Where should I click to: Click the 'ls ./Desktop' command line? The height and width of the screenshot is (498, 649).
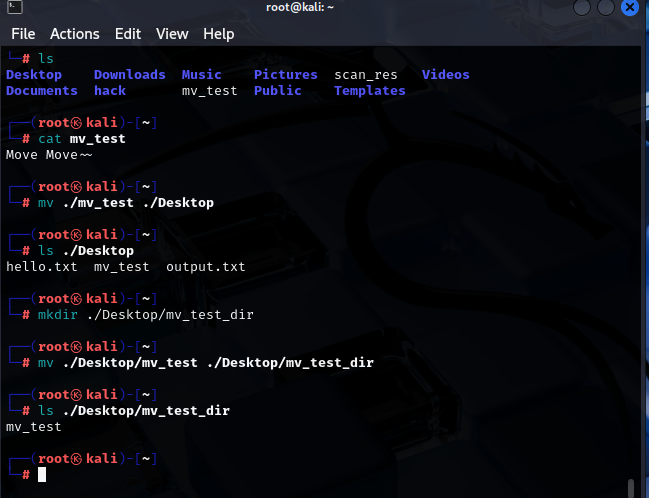(86, 251)
